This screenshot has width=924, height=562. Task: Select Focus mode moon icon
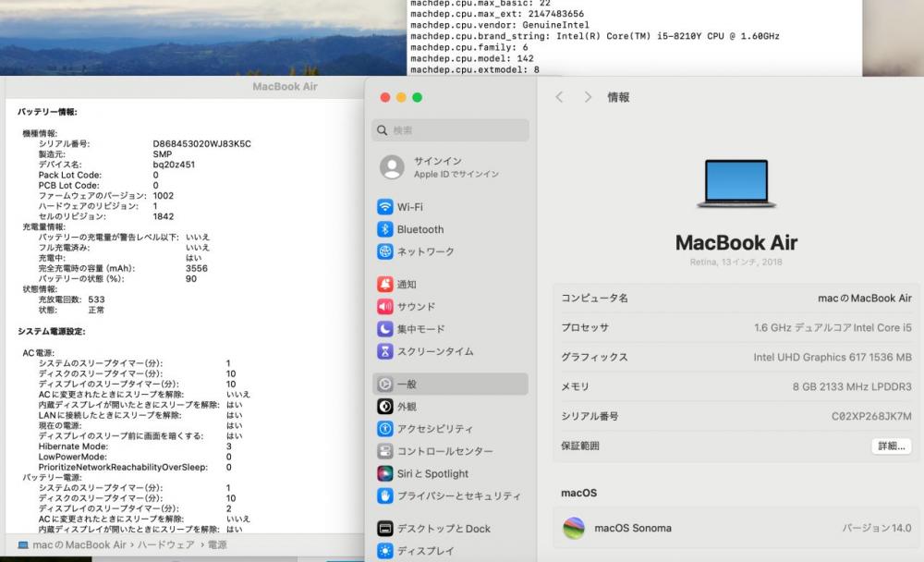click(x=384, y=329)
